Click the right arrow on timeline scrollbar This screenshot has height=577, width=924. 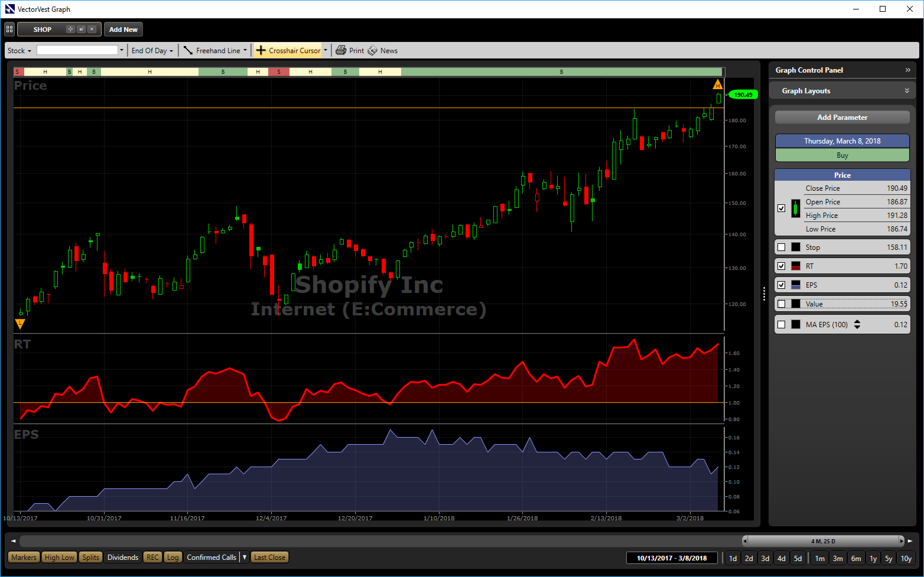(x=910, y=541)
